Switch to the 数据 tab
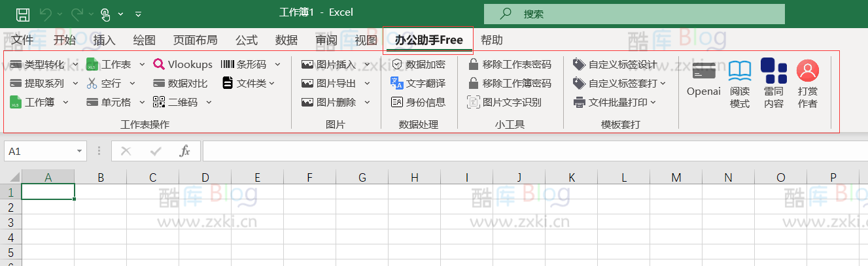 [286, 40]
